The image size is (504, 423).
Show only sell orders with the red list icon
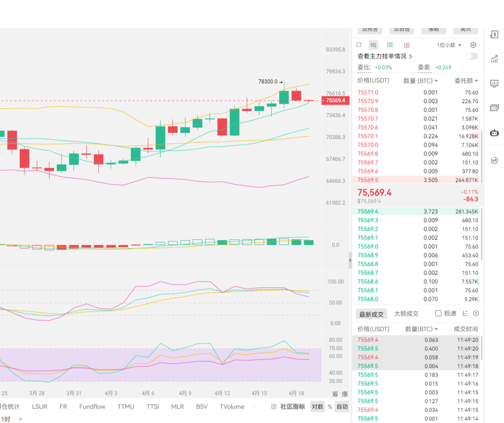click(407, 45)
